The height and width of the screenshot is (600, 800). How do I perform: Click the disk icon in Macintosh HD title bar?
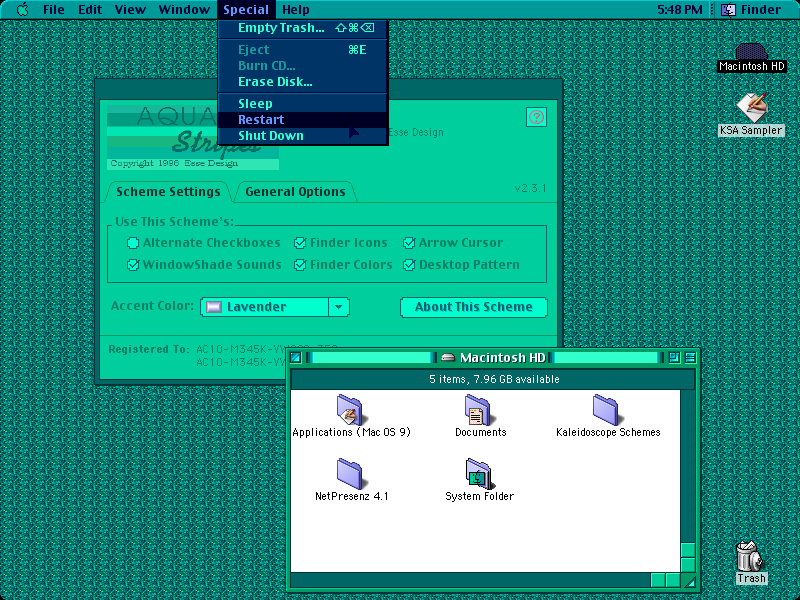447,358
